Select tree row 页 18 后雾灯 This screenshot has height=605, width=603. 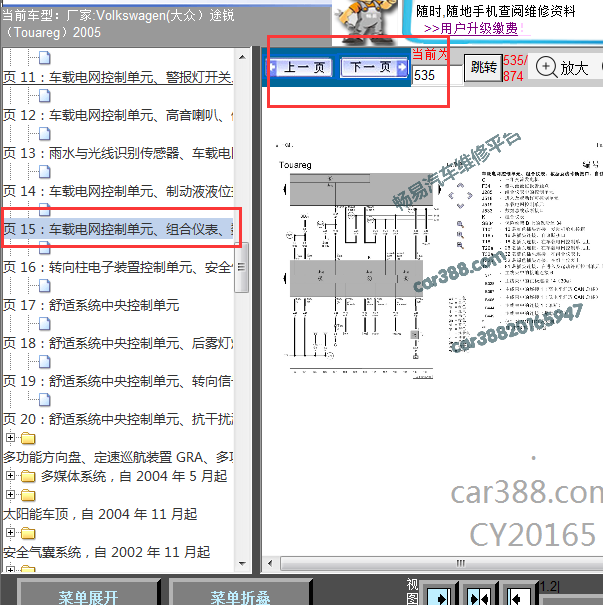coord(118,343)
